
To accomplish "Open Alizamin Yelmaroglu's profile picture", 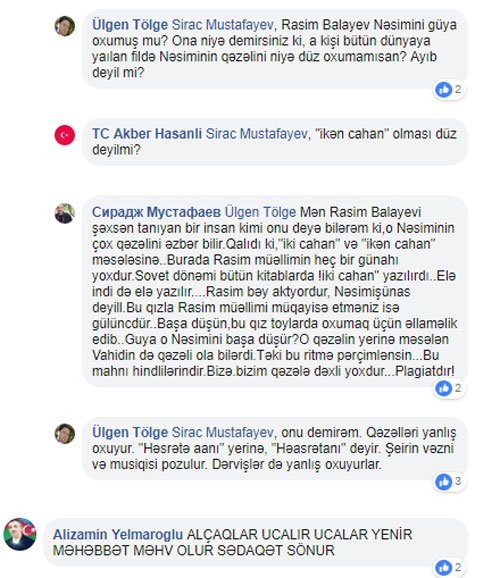I will point(20,535).
